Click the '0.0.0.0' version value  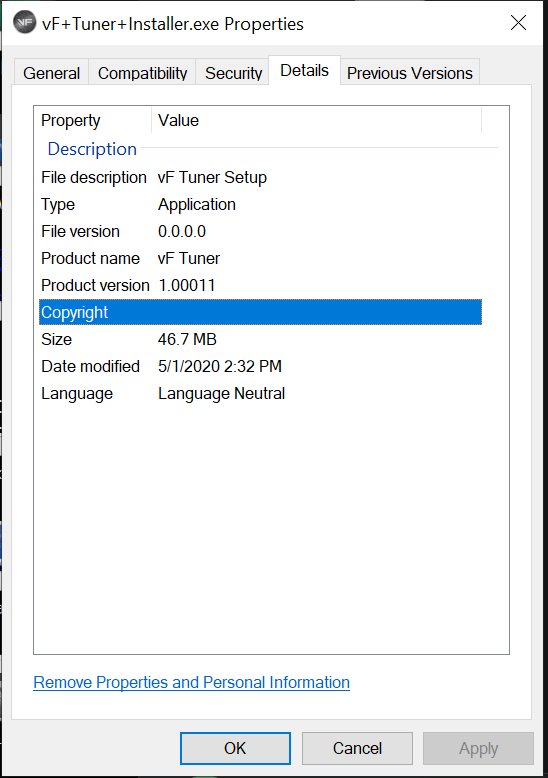point(182,231)
